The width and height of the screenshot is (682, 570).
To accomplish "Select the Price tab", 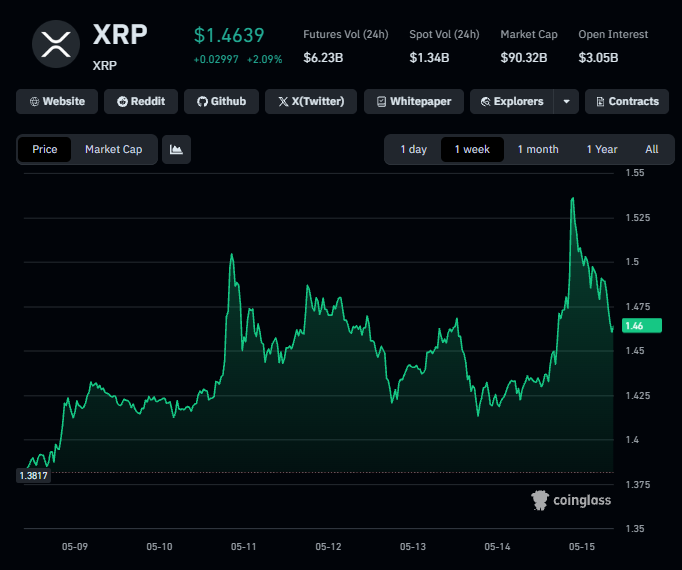I will (44, 149).
